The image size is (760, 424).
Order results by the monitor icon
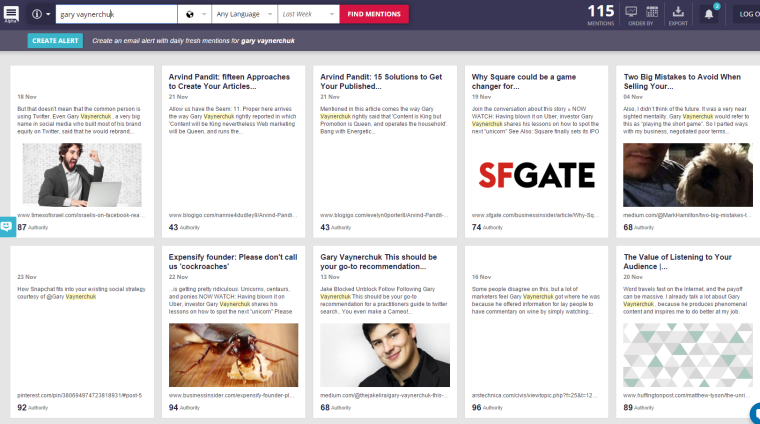[631, 12]
